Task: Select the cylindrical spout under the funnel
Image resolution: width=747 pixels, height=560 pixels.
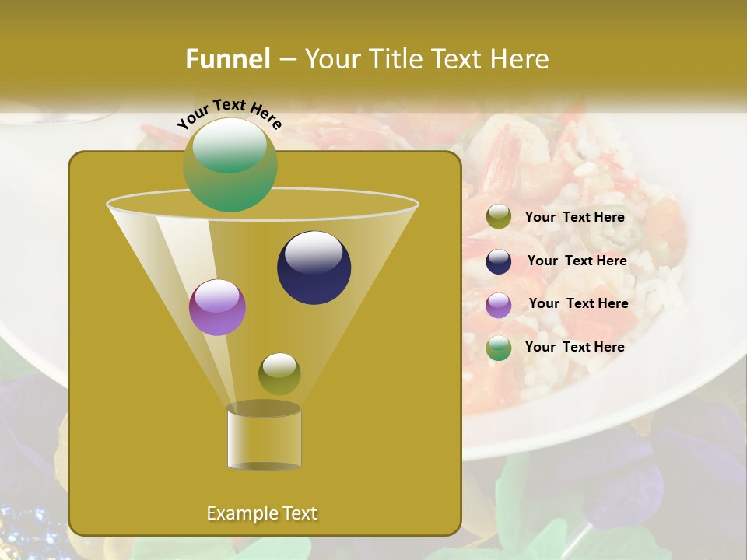Action: click(264, 439)
